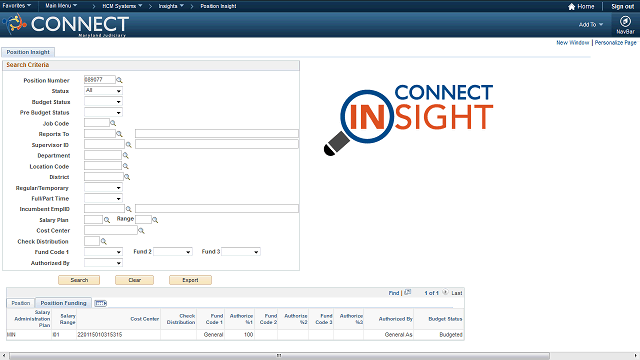The height and width of the screenshot is (360, 640).
Task: Click the General As cell
Action: (x=398, y=335)
